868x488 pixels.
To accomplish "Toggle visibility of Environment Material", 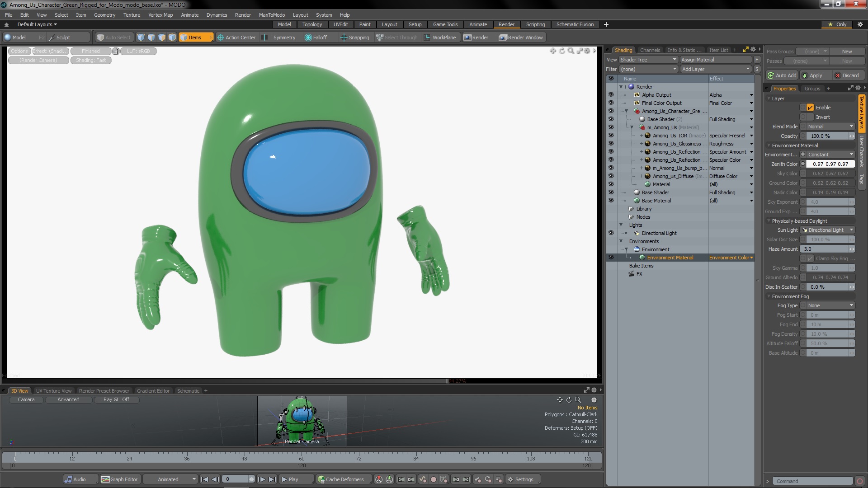I will tap(611, 258).
